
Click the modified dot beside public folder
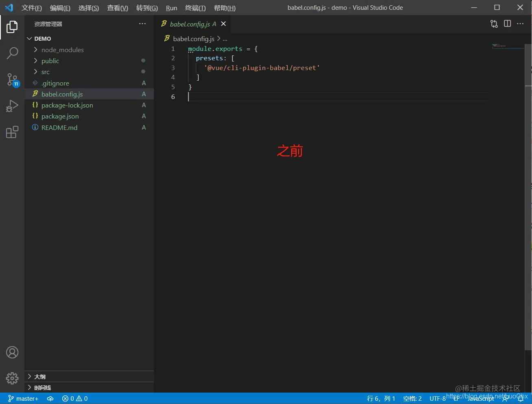(x=143, y=60)
